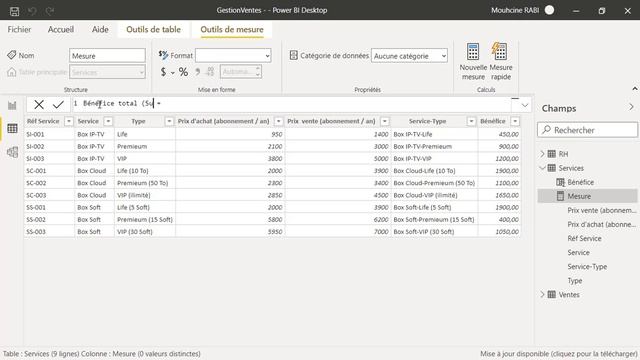Click the Bénéfice calculated column icon
This screenshot has height=360, width=640.
pyautogui.click(x=560, y=182)
